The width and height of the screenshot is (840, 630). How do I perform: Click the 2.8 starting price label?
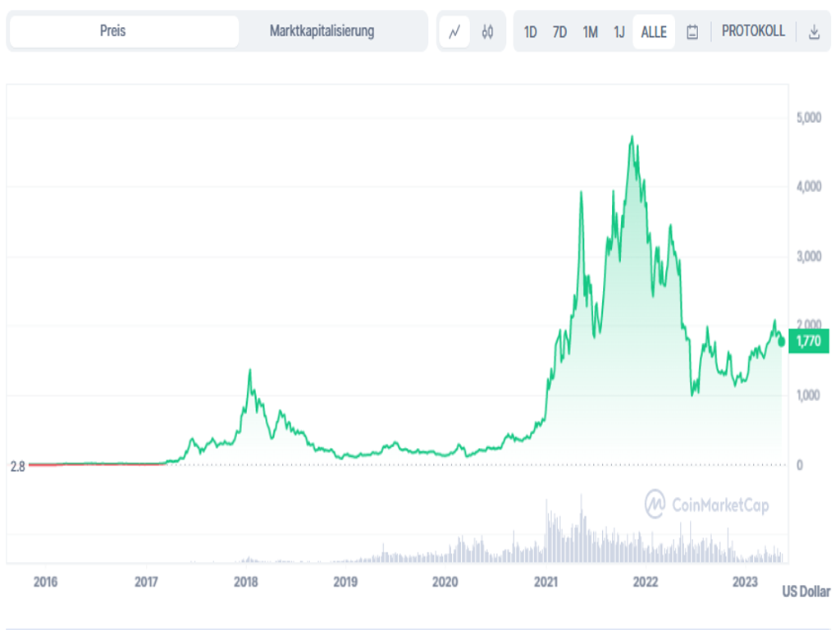coord(17,466)
